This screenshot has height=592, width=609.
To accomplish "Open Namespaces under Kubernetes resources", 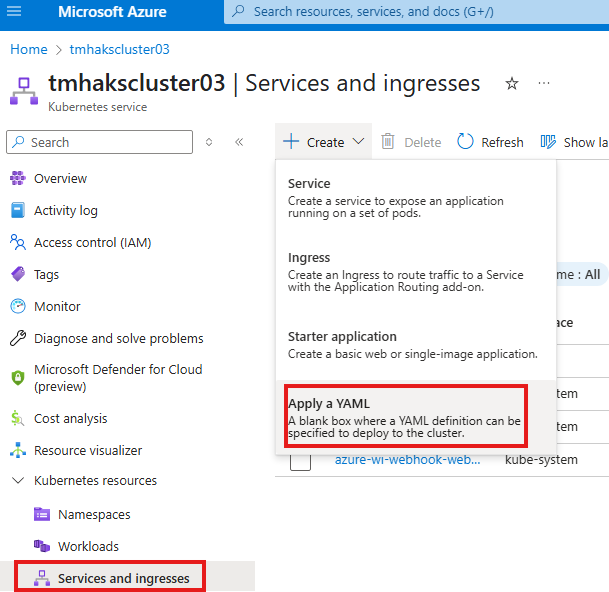I will point(94,515).
